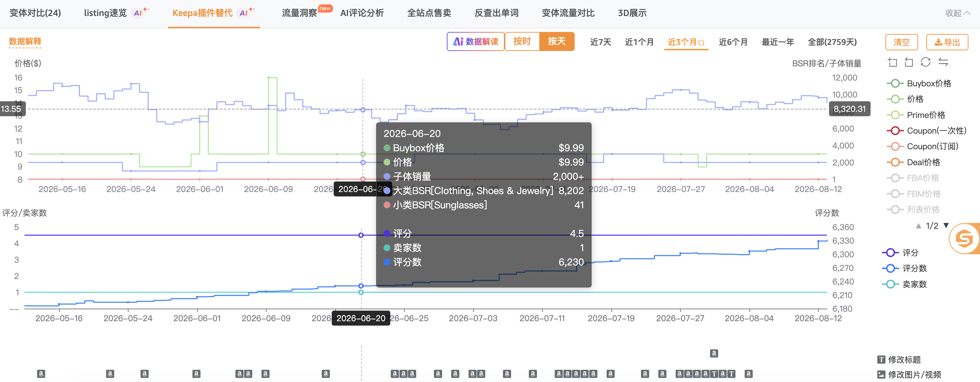Click the 清空 button
The image size is (980, 382).
pos(901,42)
